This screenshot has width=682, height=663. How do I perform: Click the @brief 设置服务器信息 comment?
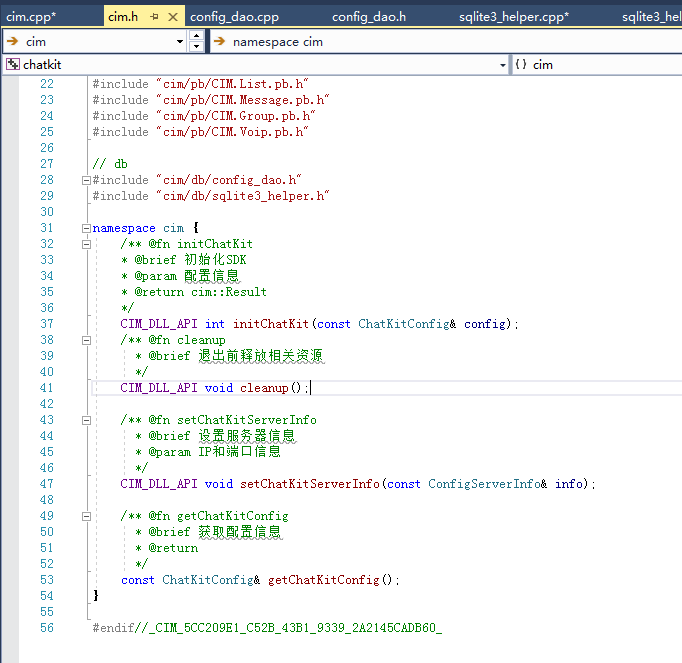tap(215, 436)
